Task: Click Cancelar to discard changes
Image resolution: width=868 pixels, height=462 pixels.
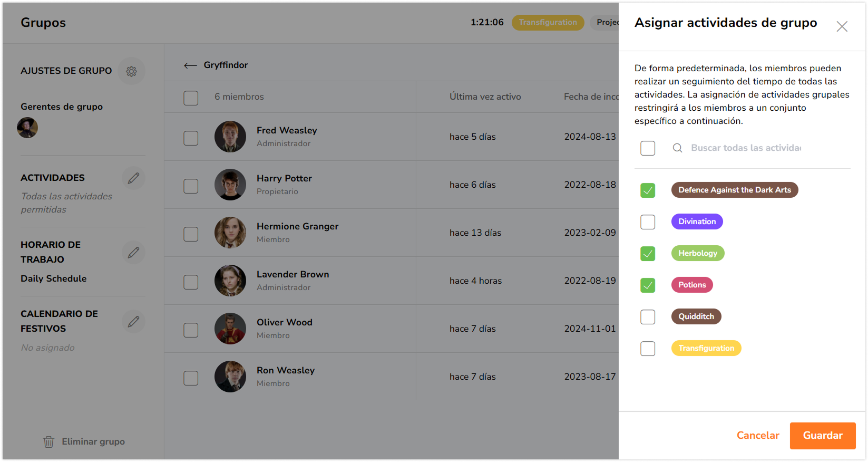Action: tap(757, 436)
